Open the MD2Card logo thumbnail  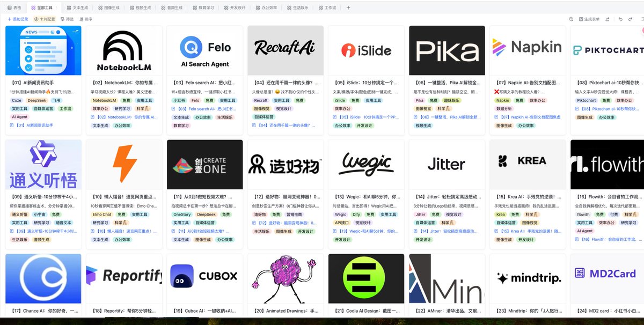tap(608, 278)
